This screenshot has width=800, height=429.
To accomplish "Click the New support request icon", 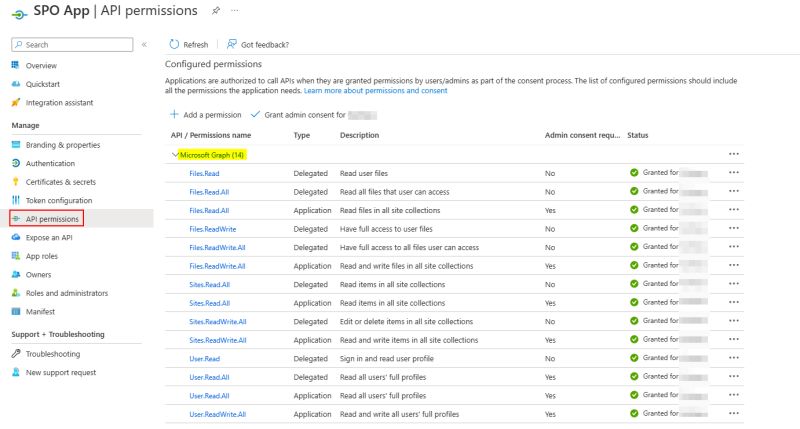I will tap(16, 372).
